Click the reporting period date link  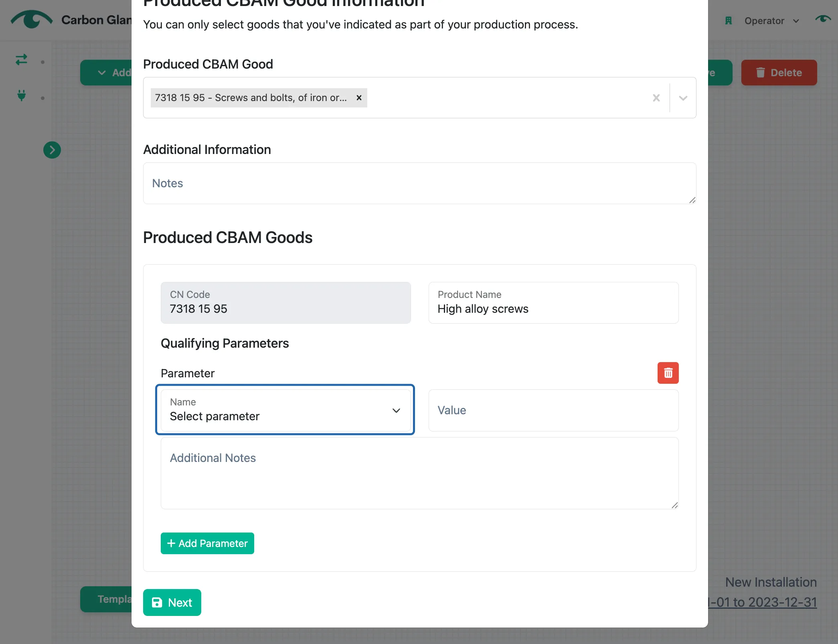[x=763, y=602]
